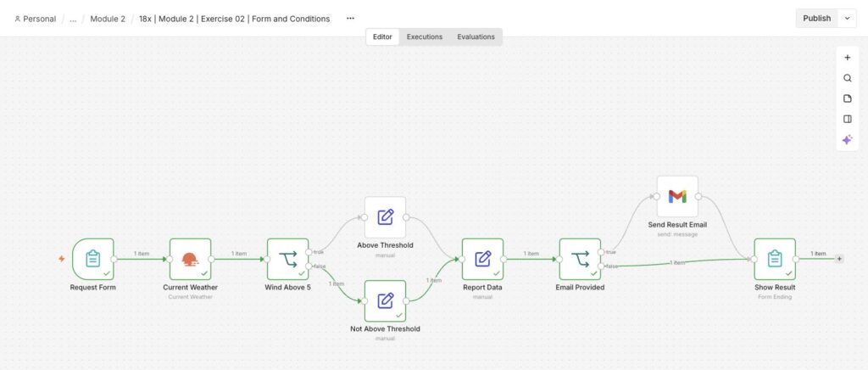Click the Publish button
868x370 pixels.
tap(817, 19)
